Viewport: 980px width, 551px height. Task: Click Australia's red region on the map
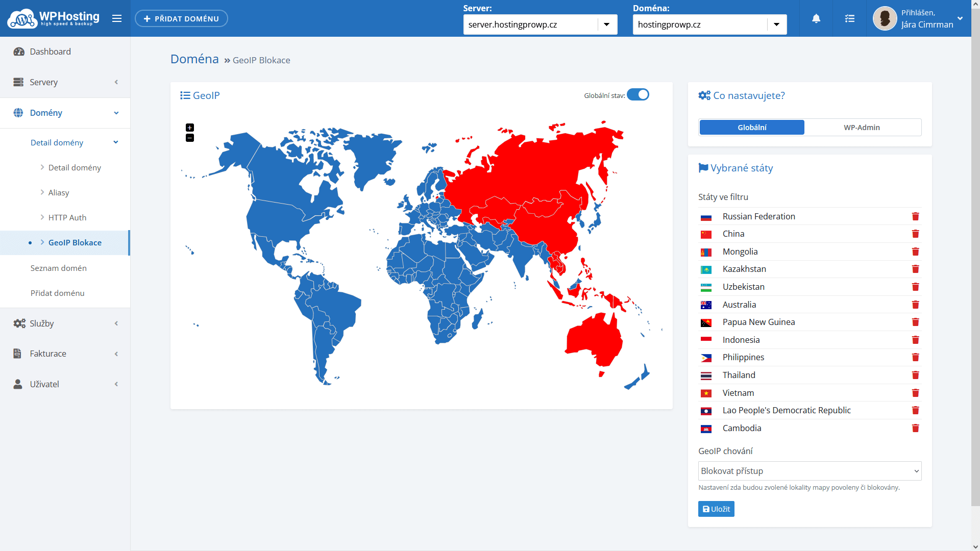coord(595,337)
